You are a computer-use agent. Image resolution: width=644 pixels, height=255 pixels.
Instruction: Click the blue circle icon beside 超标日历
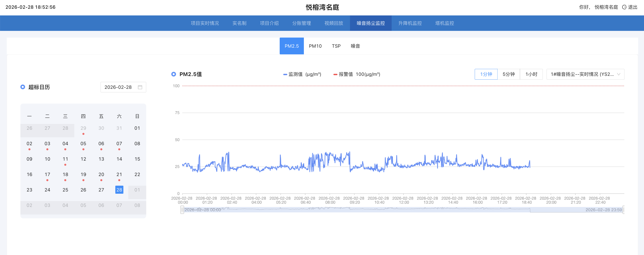click(23, 87)
